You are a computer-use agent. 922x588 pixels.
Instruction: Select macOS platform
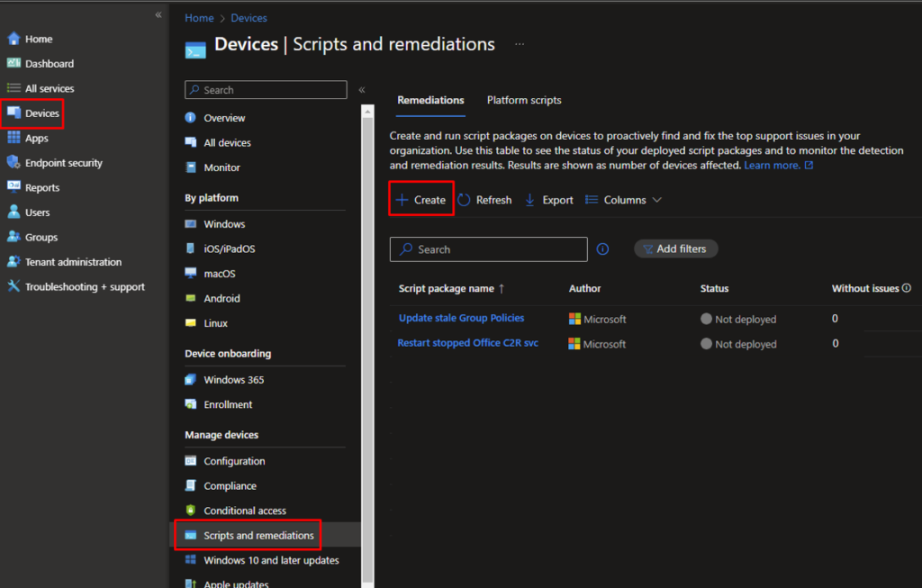click(x=220, y=274)
